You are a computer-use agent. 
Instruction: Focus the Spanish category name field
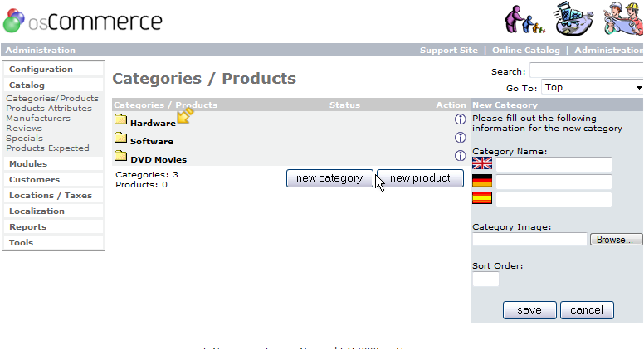554,199
